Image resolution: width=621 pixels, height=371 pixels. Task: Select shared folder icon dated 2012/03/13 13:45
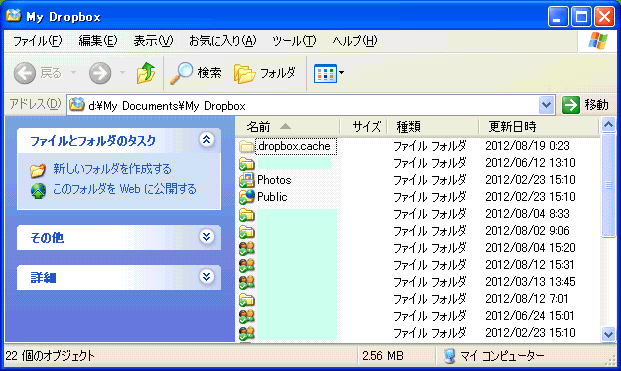tap(246, 282)
